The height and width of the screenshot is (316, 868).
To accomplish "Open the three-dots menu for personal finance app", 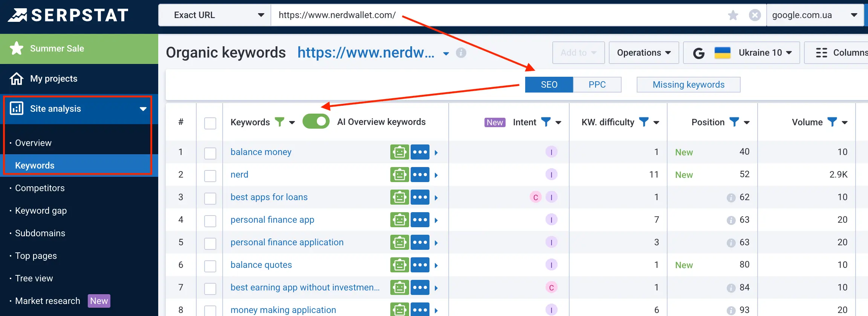I will (420, 220).
